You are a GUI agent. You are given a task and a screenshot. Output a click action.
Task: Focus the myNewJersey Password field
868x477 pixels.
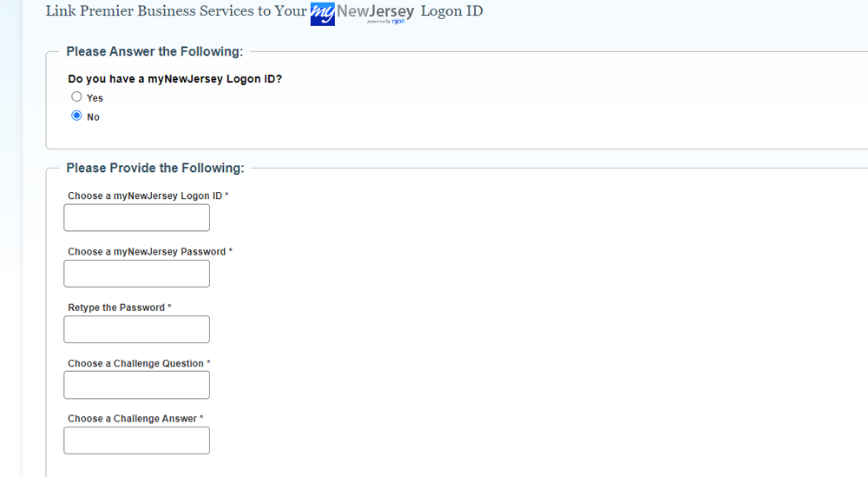(x=137, y=274)
